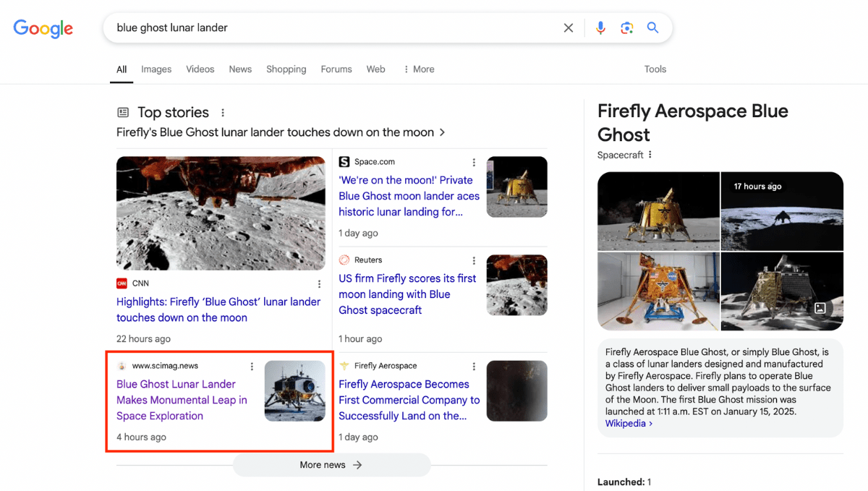Clear the search box with X

click(x=569, y=28)
